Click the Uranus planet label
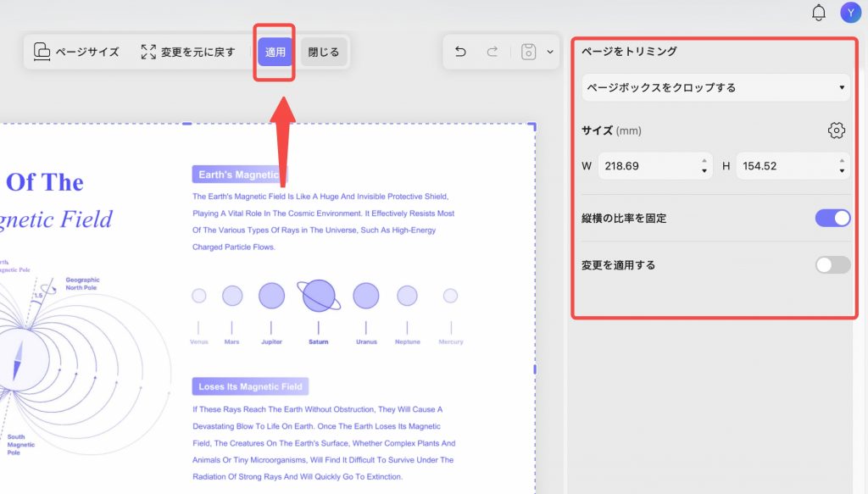868x494 pixels. [x=366, y=341]
